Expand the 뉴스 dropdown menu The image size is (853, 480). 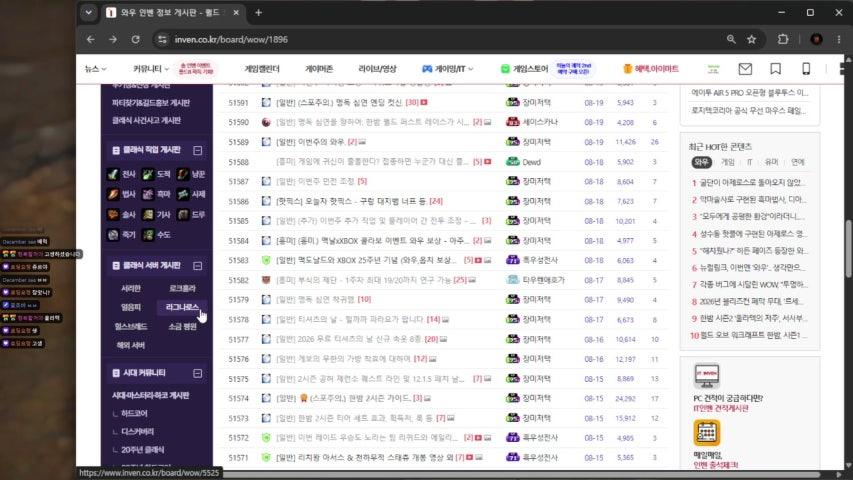tap(96, 69)
